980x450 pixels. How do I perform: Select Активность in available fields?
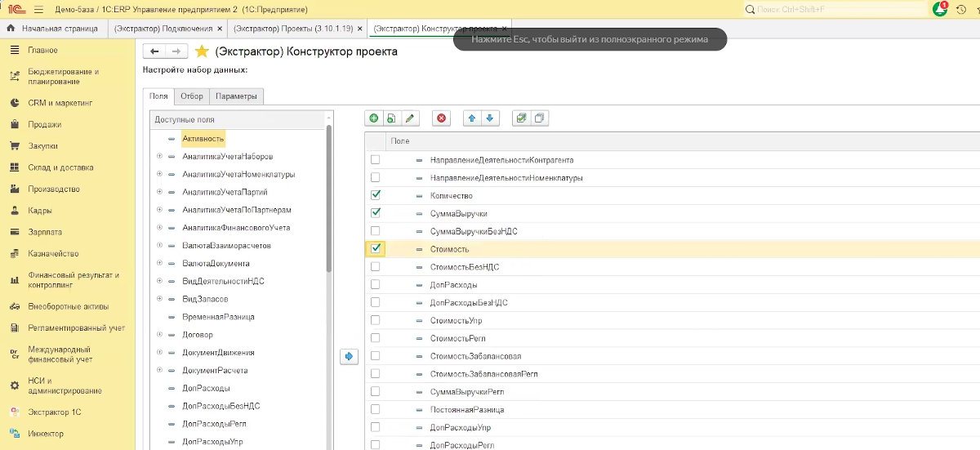203,139
